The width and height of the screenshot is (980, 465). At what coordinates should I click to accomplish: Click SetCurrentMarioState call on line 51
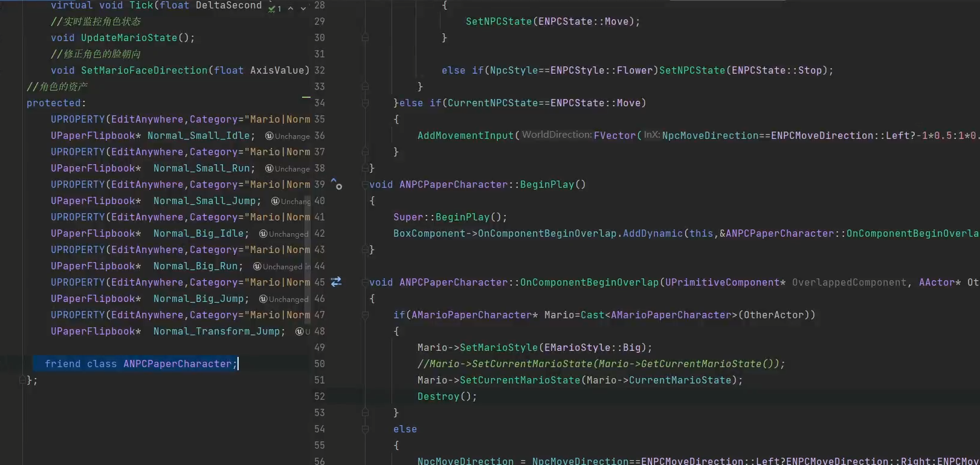[580, 380]
